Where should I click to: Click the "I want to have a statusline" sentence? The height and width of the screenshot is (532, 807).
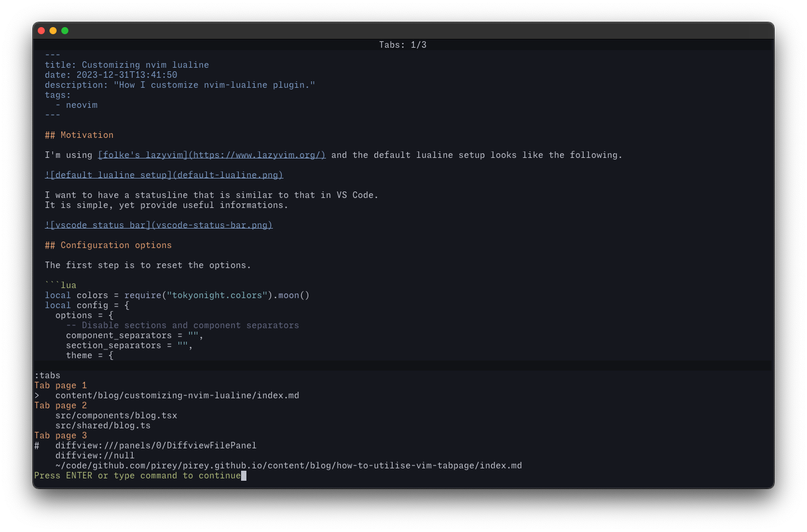tap(212, 195)
